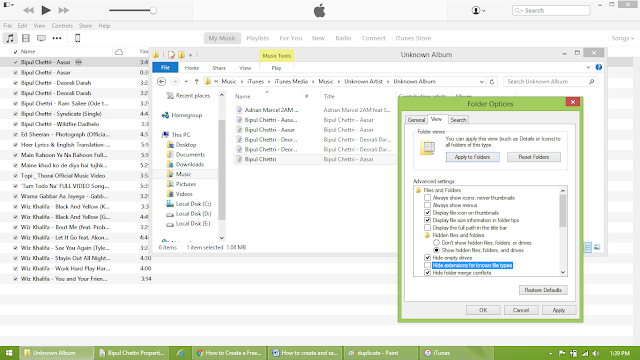Switch to Large icons view in Explorer
Viewport: 640px width, 360px height.
click(597, 247)
